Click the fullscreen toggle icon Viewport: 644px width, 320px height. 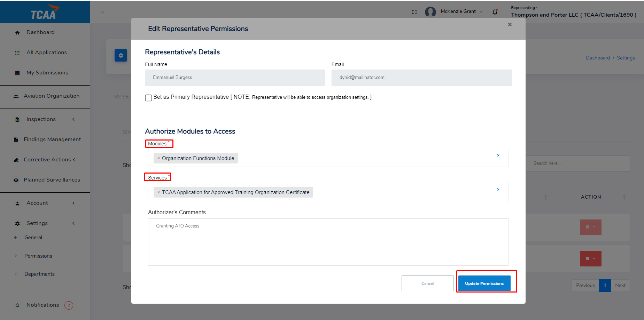pyautogui.click(x=414, y=12)
